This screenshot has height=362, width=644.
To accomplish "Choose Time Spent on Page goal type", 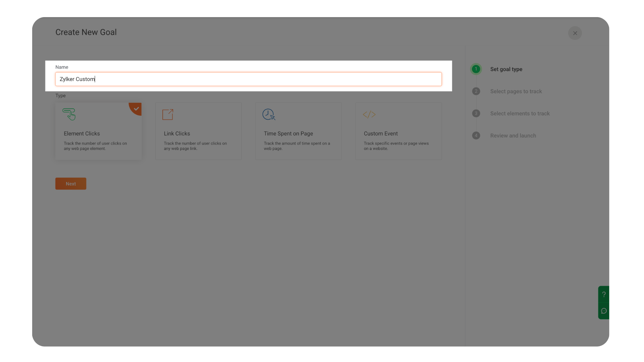I will point(288,133).
